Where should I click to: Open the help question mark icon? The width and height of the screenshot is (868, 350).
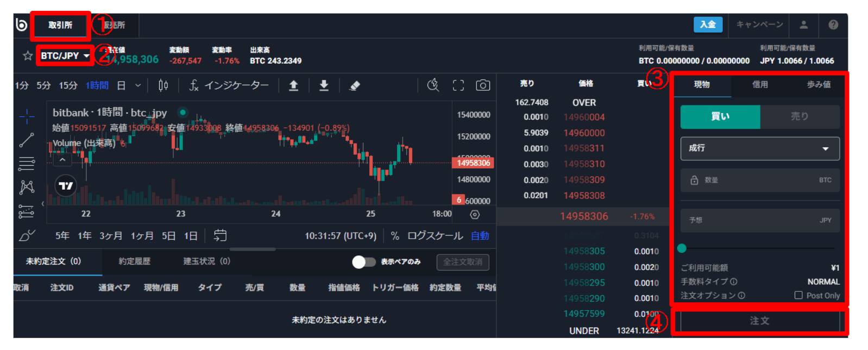833,25
